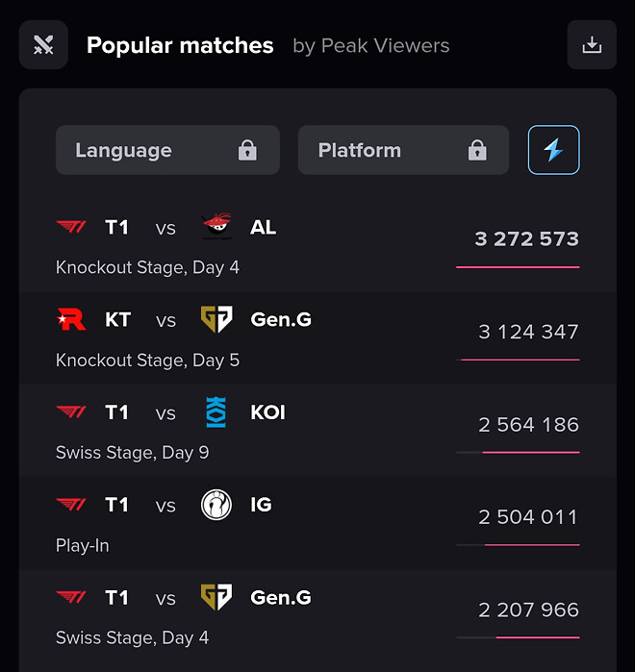Click the KOI team logo
The width and height of the screenshot is (635, 672).
pos(216,412)
